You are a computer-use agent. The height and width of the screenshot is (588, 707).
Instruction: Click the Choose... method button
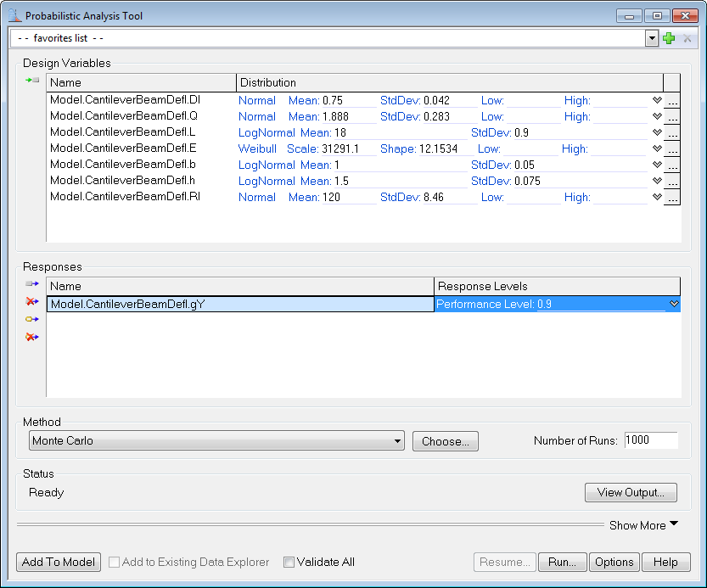click(445, 441)
